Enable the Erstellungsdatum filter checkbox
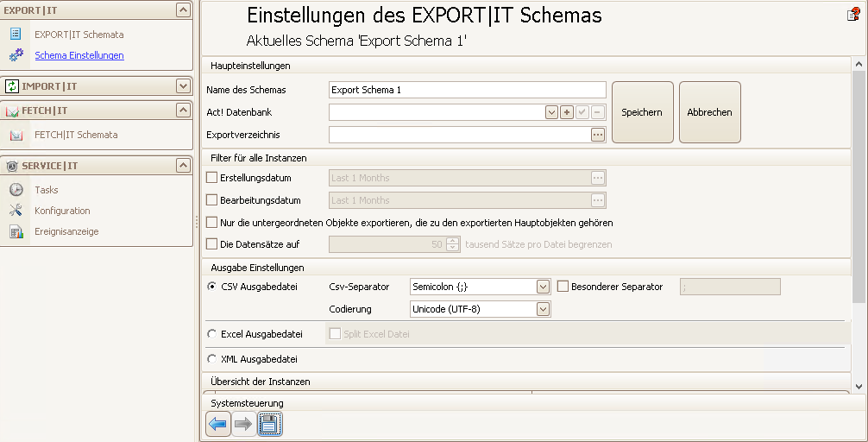 tap(211, 178)
